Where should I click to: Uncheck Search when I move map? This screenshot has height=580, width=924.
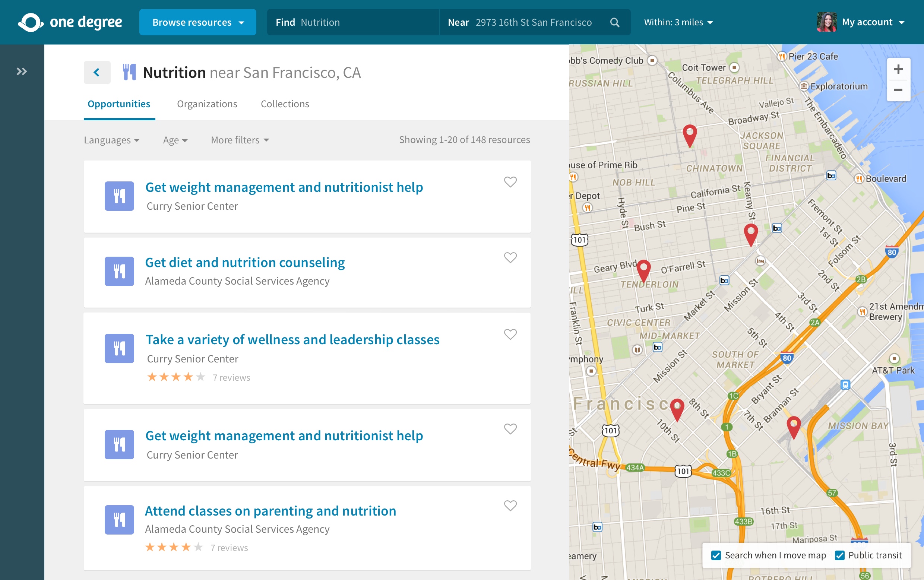[716, 555]
